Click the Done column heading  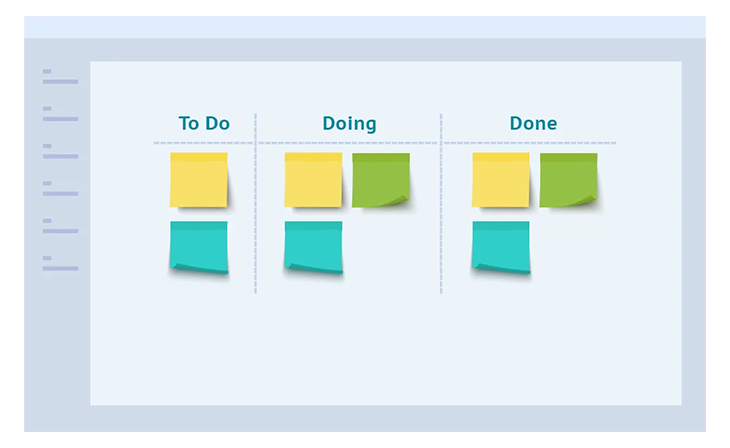(533, 123)
